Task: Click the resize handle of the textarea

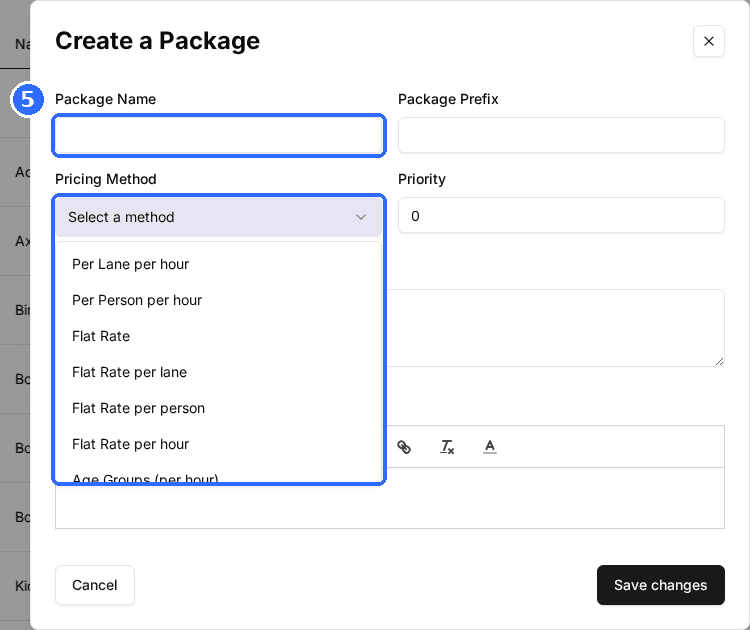Action: click(719, 362)
